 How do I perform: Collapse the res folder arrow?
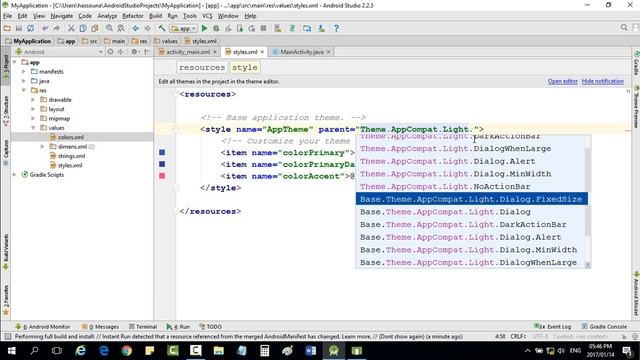[x=24, y=90]
